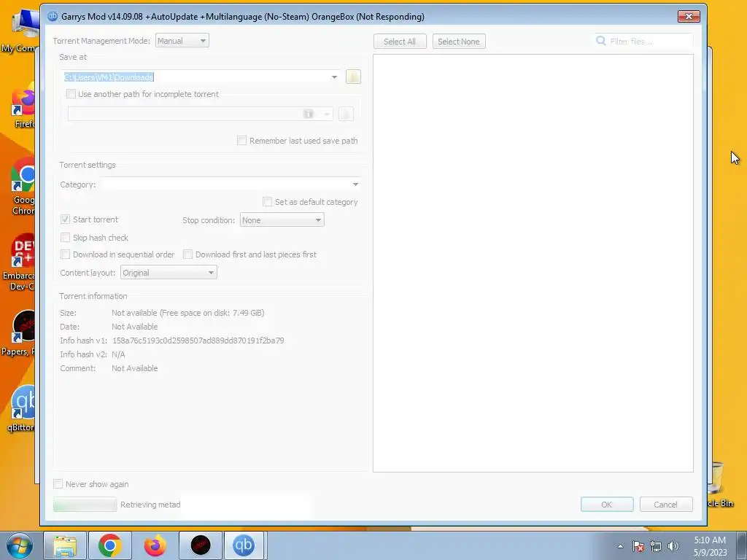Open the black-and-red app on the taskbar
Image resolution: width=747 pixels, height=560 pixels.
point(201,545)
